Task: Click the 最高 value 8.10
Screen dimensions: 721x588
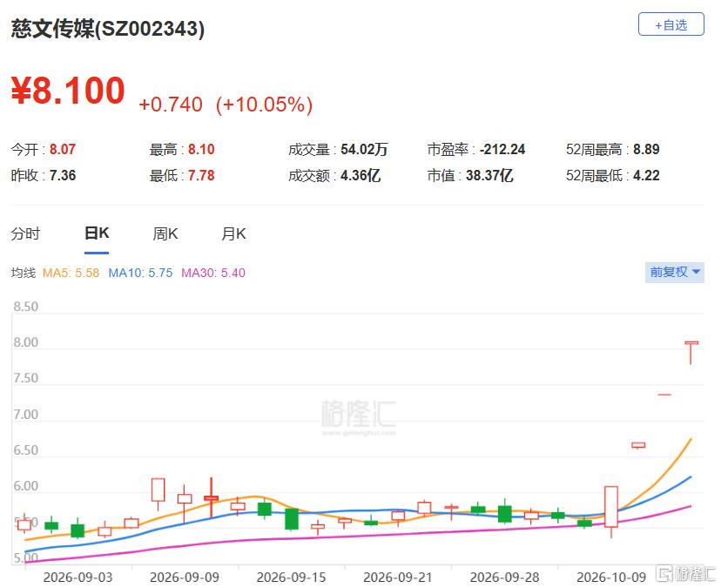Action: pos(201,149)
